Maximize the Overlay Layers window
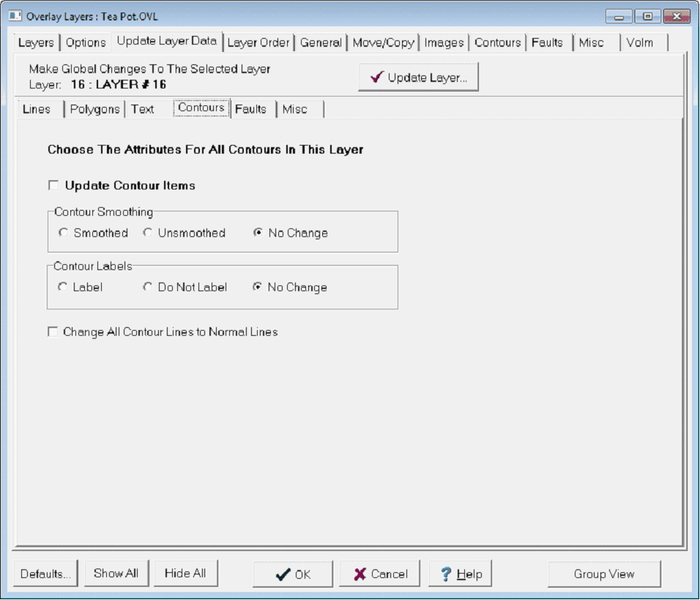This screenshot has height=600, width=700. (x=648, y=16)
